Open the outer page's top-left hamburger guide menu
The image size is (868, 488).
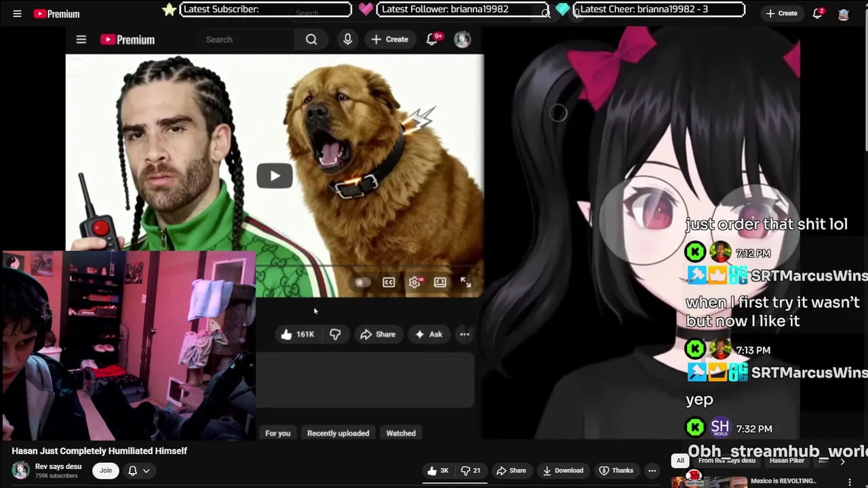17,14
